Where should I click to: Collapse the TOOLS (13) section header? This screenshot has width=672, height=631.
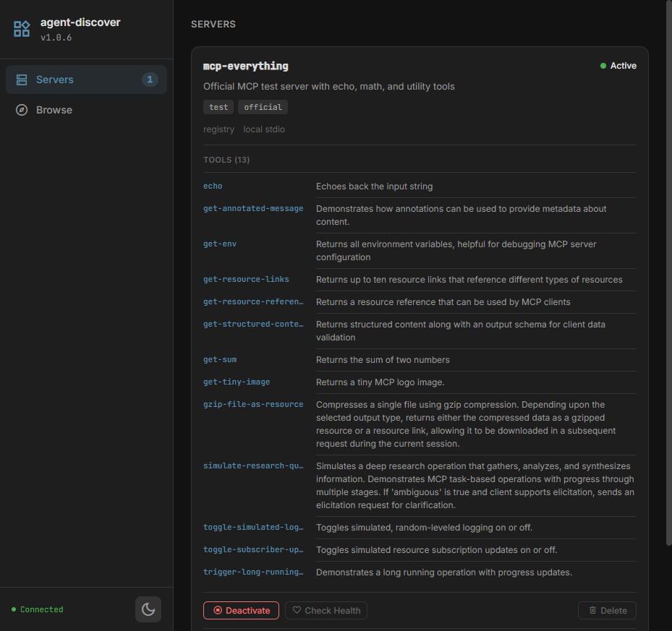tap(226, 160)
